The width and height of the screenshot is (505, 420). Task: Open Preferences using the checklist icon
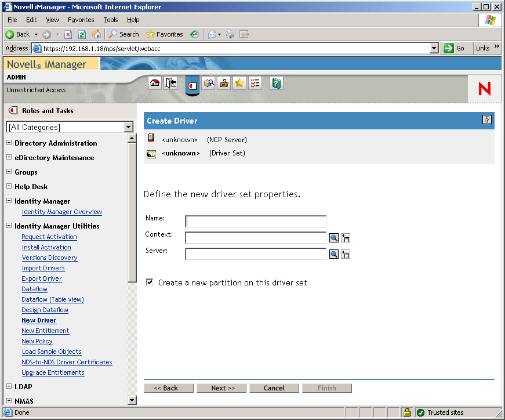pos(255,83)
